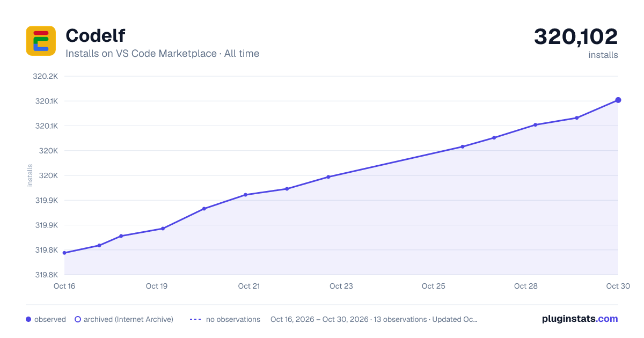This screenshot has height=338, width=644.
Task: Click the 'observed' legend dot icon
Action: 28,319
